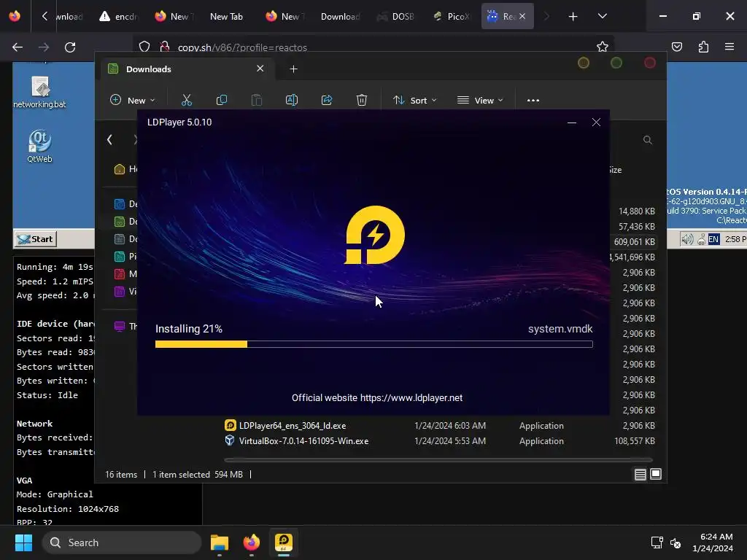Viewport: 747px width, 560px height.
Task: Click the taskbar clock showing 6:24 AM
Action: 713,542
